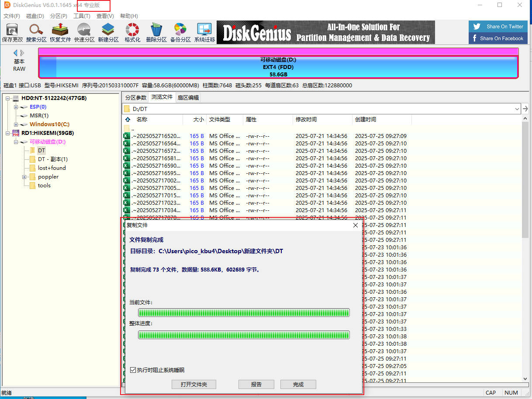Switch to the 扇区编辑 tab

188,98
